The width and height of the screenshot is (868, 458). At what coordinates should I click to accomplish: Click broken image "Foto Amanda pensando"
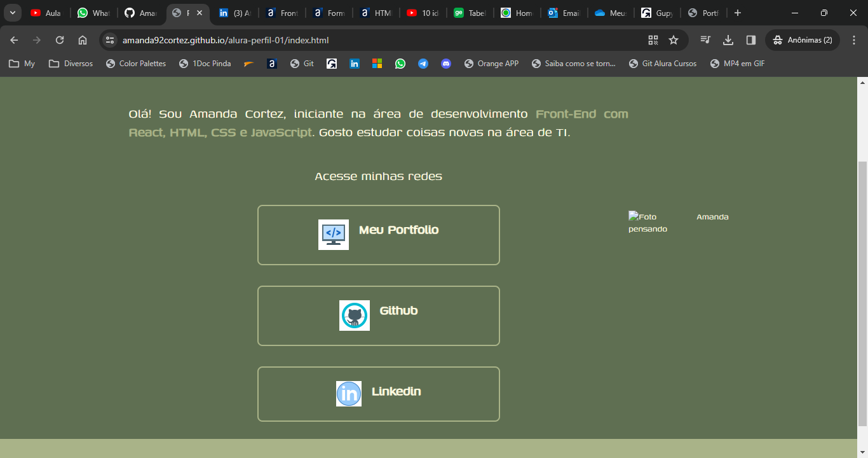pos(679,223)
